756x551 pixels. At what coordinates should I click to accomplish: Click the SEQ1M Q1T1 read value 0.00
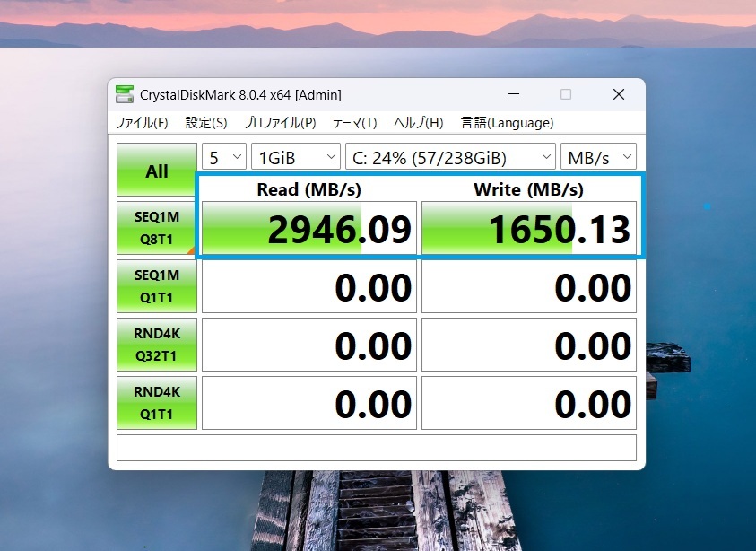tap(309, 286)
